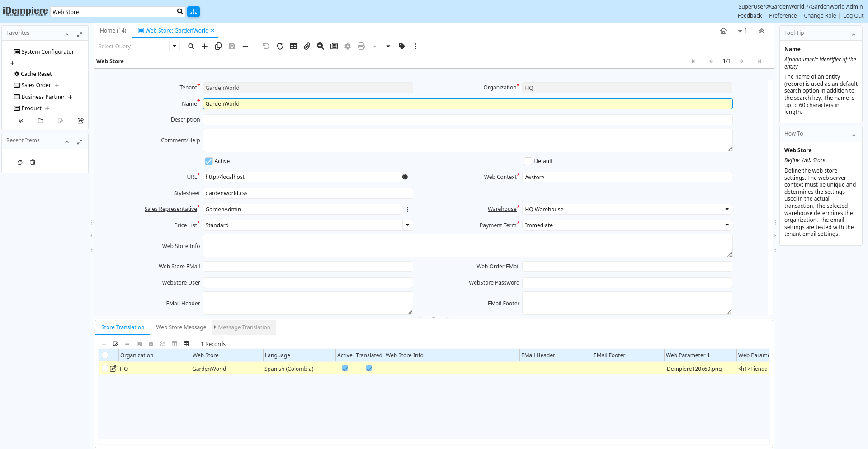Click the Web Store EMail input field

308,267
